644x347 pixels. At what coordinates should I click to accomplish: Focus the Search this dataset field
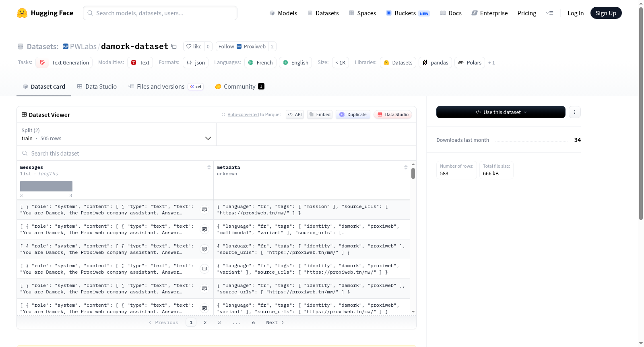click(217, 153)
